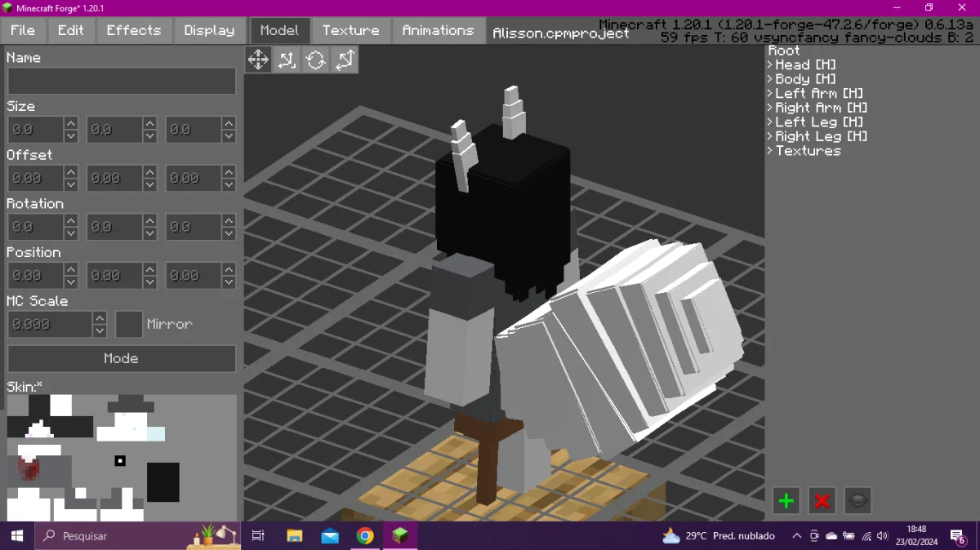This screenshot has height=550, width=980.
Task: Click the Name input field
Action: pos(122,81)
